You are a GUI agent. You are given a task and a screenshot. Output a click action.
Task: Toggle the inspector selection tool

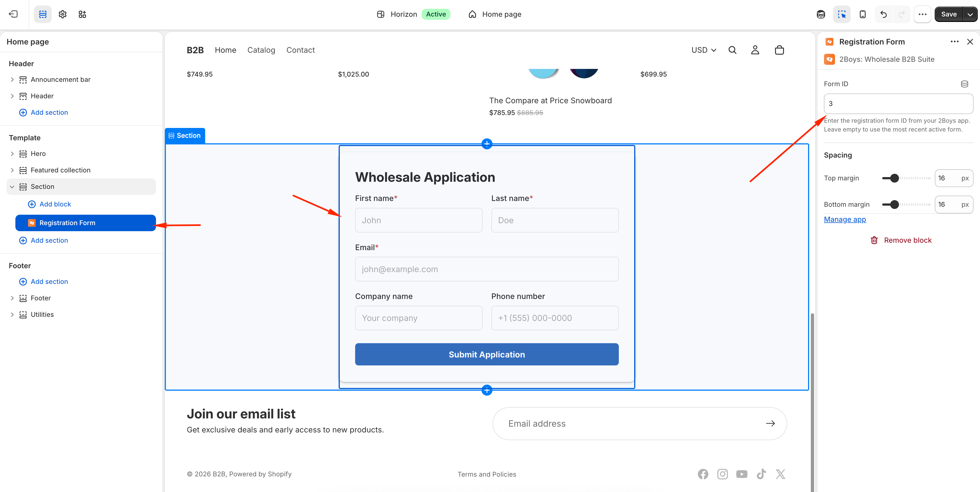(x=842, y=14)
